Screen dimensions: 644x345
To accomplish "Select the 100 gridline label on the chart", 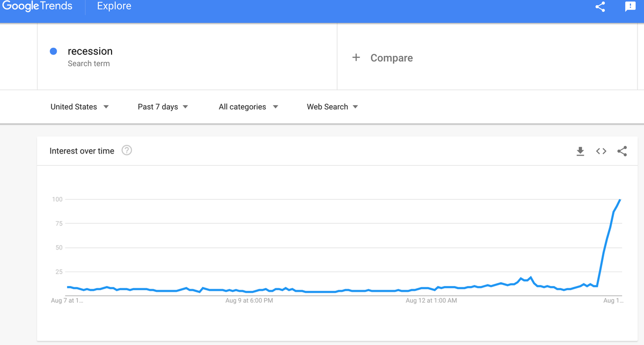I will pos(57,199).
